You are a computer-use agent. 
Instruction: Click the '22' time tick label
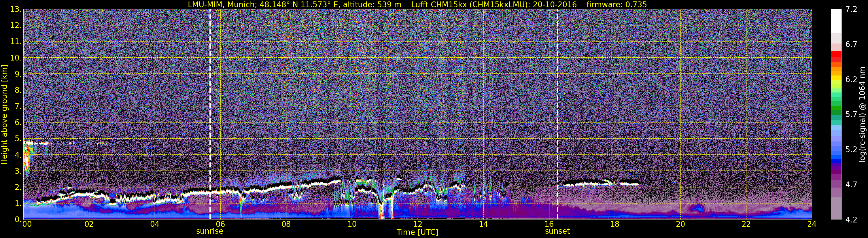click(x=746, y=224)
